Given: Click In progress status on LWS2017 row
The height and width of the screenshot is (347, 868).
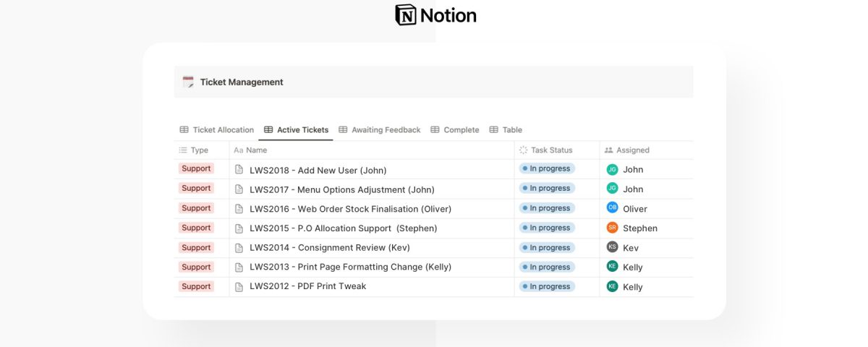Looking at the screenshot, I should pos(546,188).
